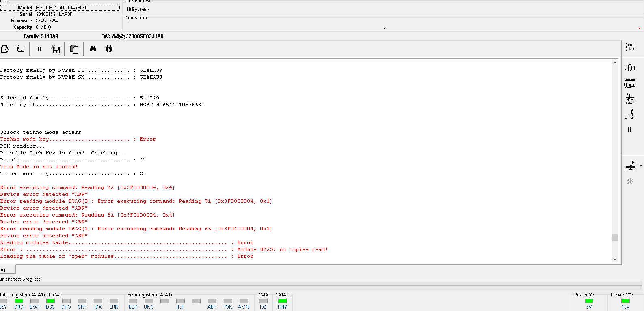This screenshot has height=311, width=644.
Task: Click the Power 5V green indicator
Action: coord(589,301)
